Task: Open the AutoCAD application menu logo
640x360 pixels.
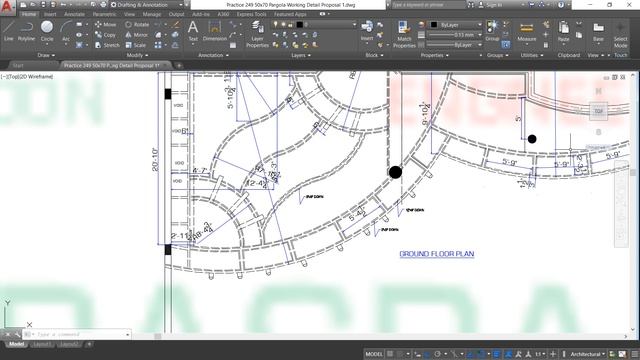Action: (7, 6)
